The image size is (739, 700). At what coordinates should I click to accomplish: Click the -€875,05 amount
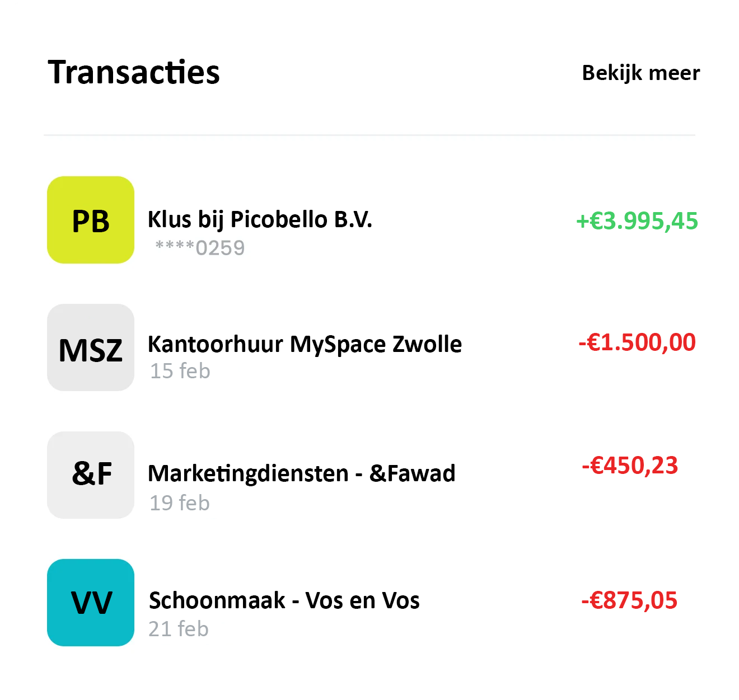tap(629, 600)
